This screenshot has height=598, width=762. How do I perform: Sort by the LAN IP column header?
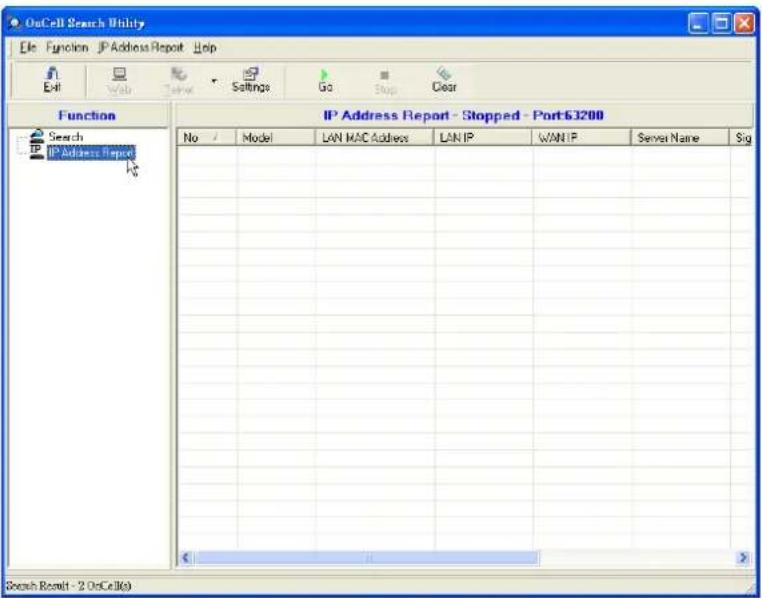tap(482, 137)
